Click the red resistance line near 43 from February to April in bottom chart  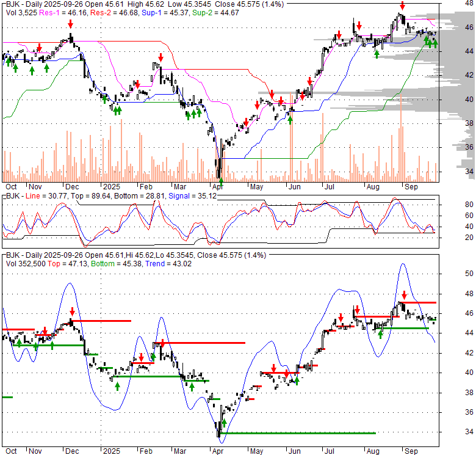(x=199, y=343)
